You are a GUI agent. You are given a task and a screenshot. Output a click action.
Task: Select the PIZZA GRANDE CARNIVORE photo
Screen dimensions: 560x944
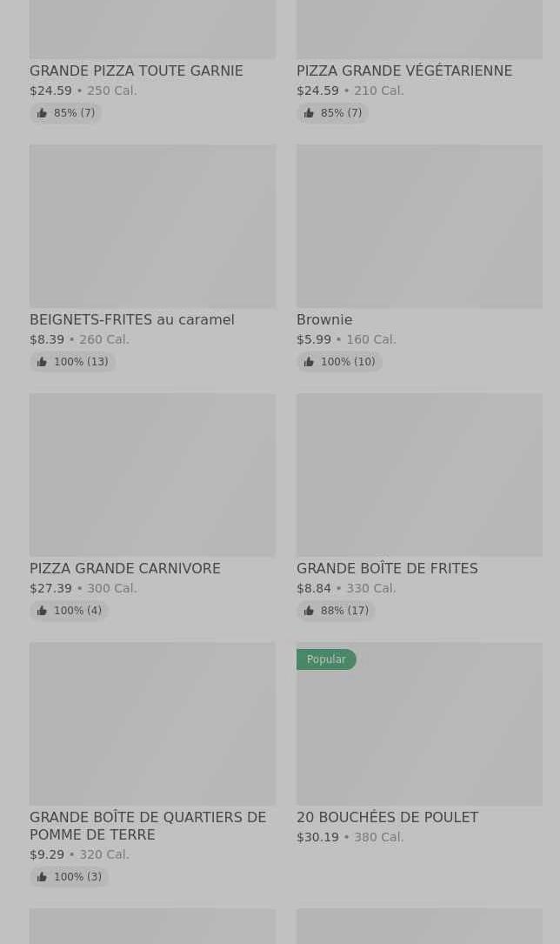pyautogui.click(x=152, y=475)
